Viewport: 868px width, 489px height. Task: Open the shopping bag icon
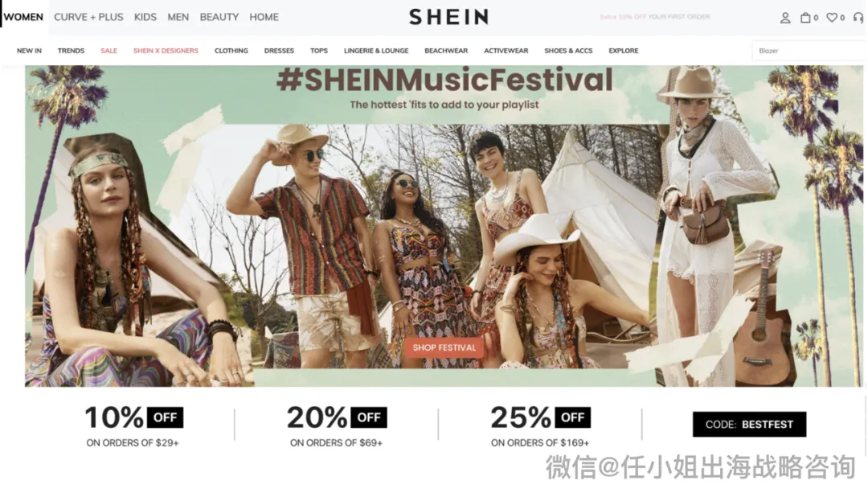tap(805, 18)
